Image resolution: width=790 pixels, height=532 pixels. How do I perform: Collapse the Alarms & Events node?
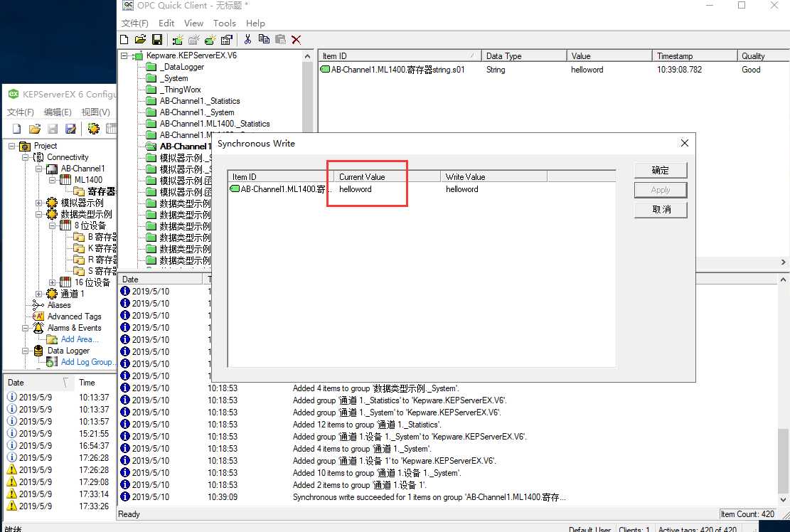point(25,328)
